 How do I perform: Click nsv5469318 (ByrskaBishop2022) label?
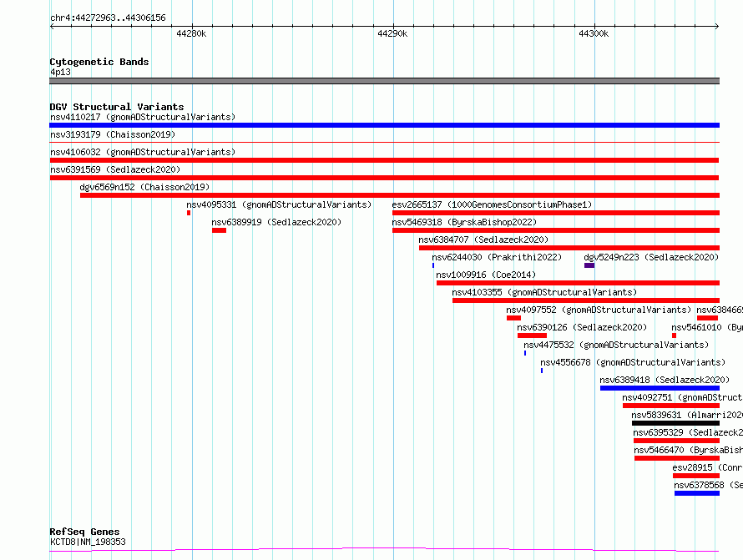click(x=464, y=222)
